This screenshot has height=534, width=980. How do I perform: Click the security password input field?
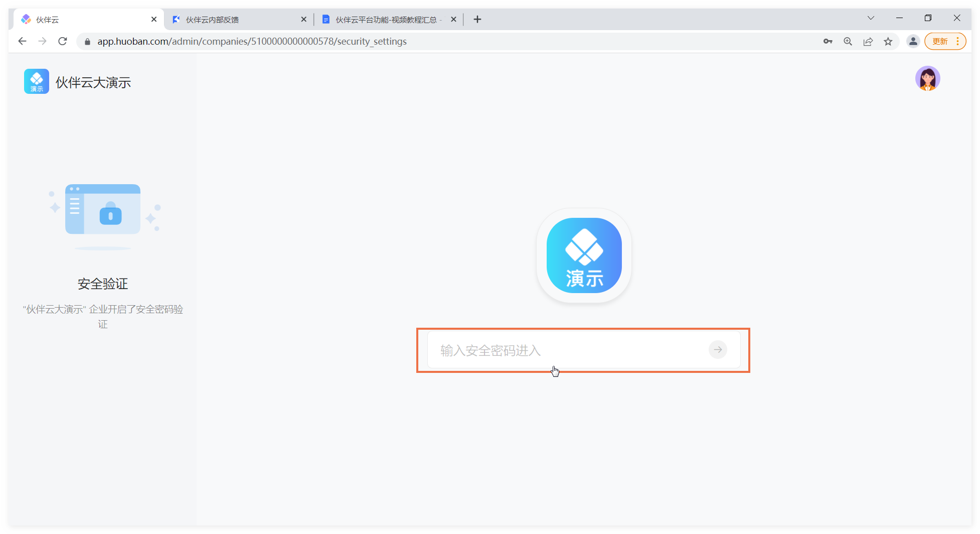pyautogui.click(x=567, y=350)
